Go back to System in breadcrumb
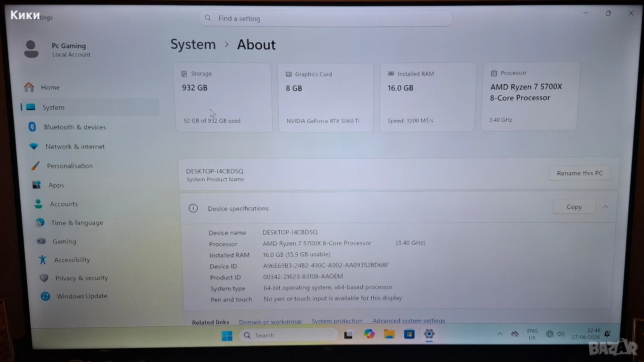Image resolution: width=644 pixels, height=362 pixels. point(193,44)
